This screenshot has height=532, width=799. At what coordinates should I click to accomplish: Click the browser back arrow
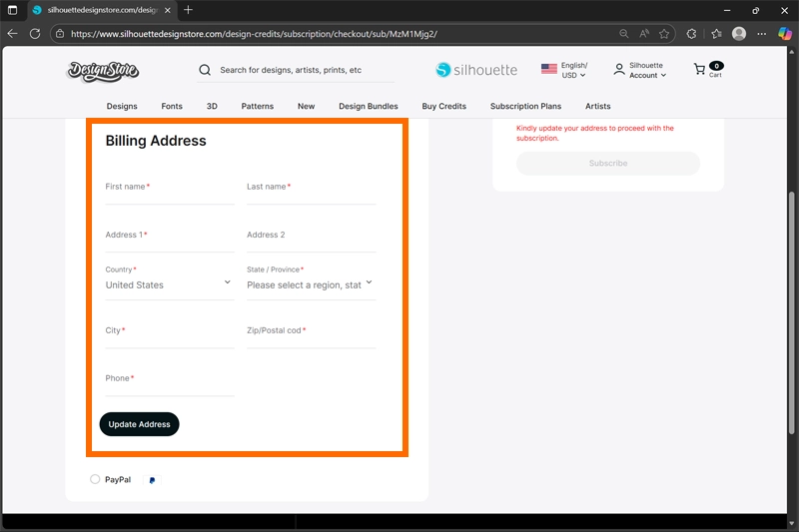[x=12, y=33]
